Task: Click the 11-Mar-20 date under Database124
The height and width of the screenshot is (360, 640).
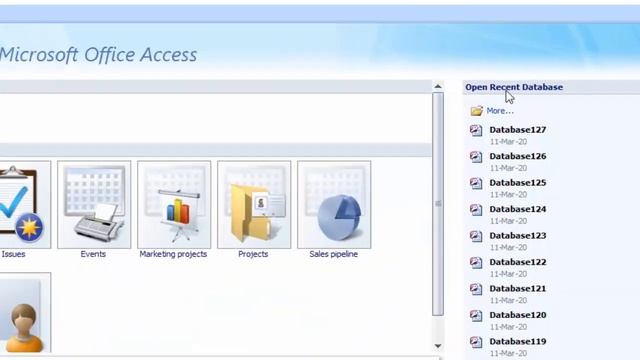Action: point(508,221)
